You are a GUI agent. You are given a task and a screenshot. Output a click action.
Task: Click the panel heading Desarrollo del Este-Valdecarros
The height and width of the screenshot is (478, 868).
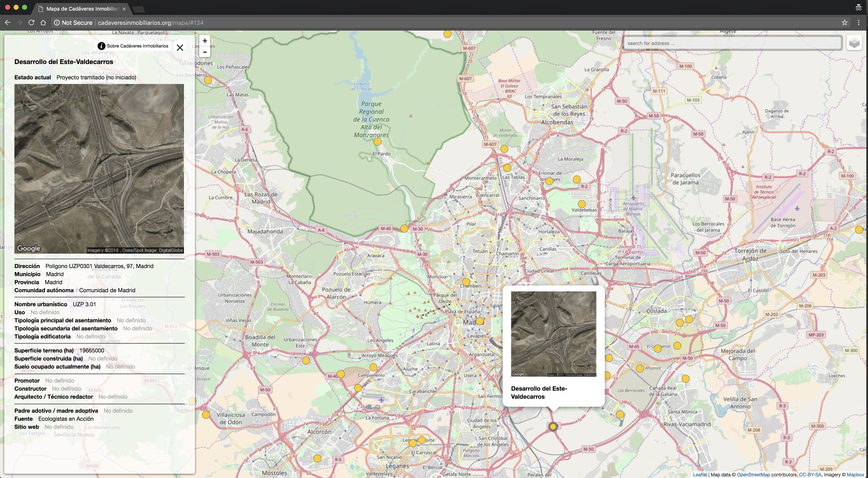(x=64, y=62)
